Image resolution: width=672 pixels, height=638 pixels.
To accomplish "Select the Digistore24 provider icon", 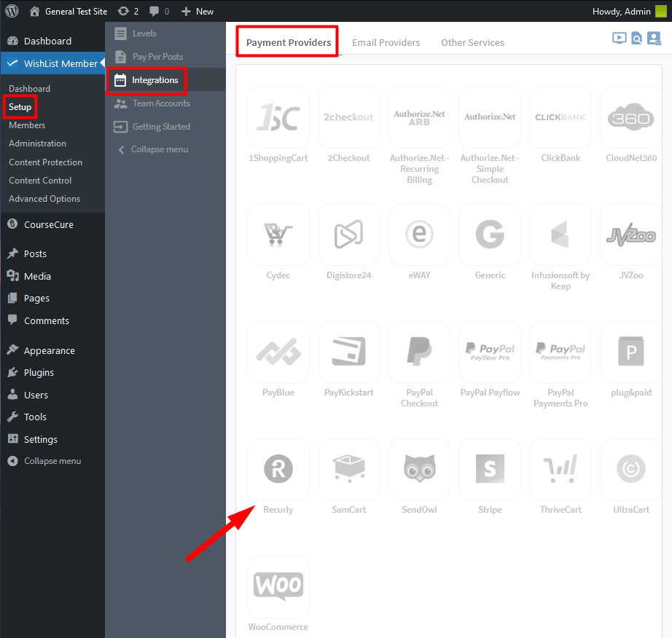I will tap(349, 235).
